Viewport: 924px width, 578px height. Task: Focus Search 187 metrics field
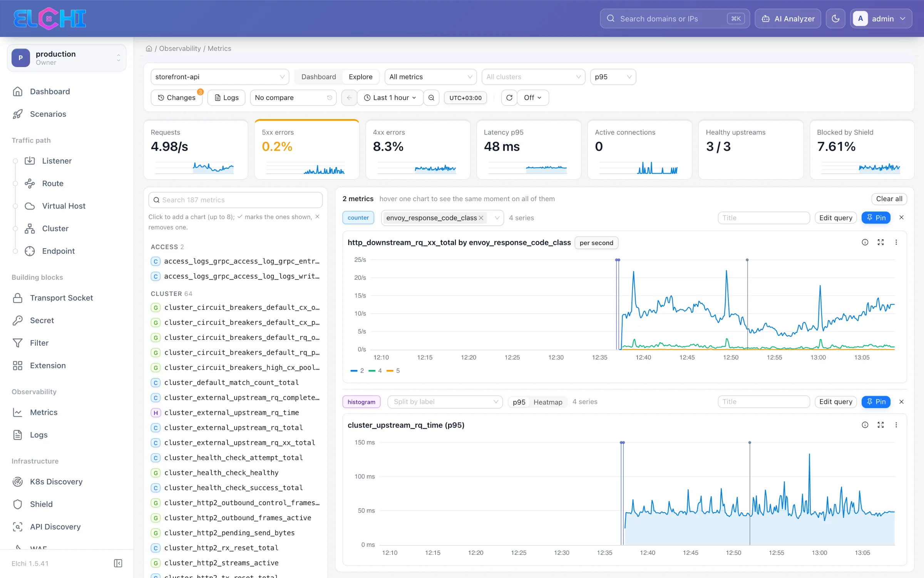pyautogui.click(x=236, y=200)
